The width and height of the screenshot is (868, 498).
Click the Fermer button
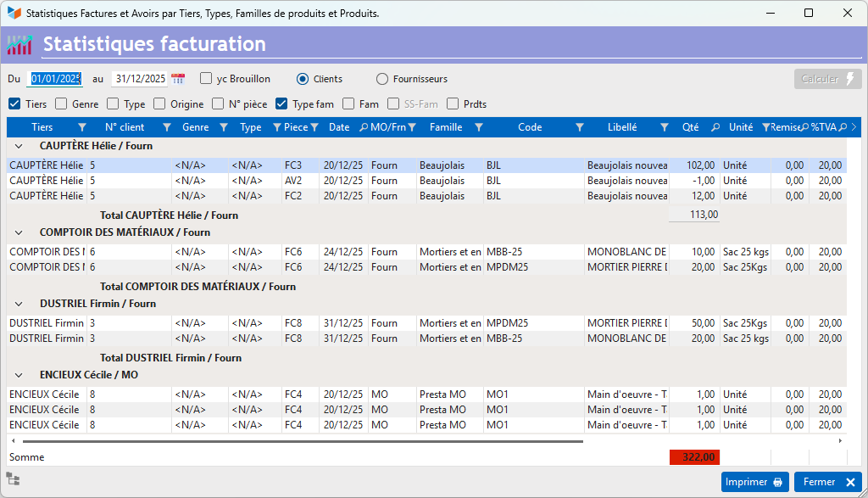click(x=828, y=482)
